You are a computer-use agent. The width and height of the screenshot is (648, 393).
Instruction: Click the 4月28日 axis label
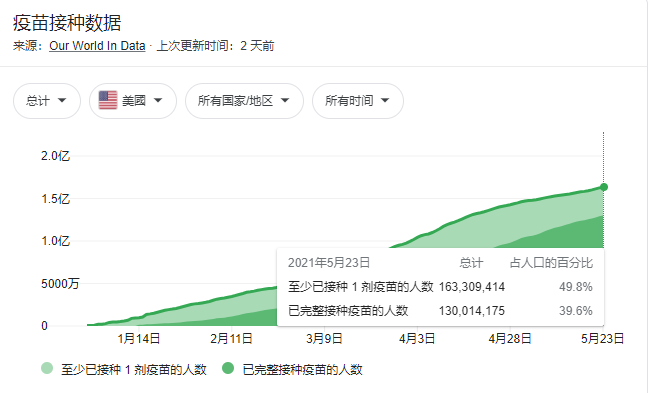(x=510, y=339)
